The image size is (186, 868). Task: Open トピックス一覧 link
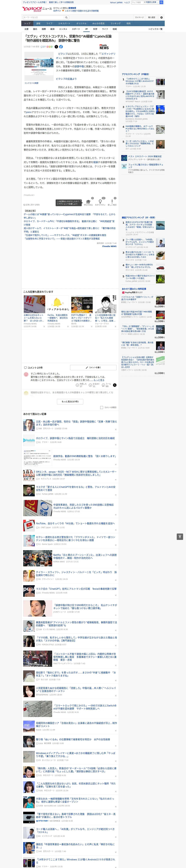(x=155, y=29)
